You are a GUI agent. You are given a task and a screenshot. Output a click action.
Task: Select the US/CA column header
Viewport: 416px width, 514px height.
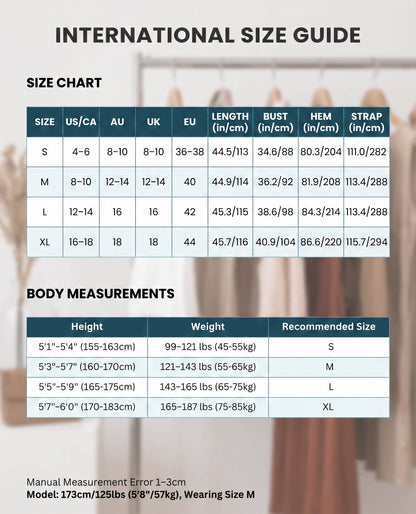click(x=81, y=122)
